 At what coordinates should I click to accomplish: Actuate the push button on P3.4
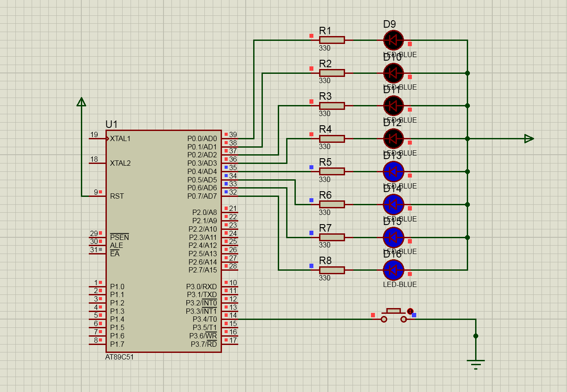[x=393, y=315]
